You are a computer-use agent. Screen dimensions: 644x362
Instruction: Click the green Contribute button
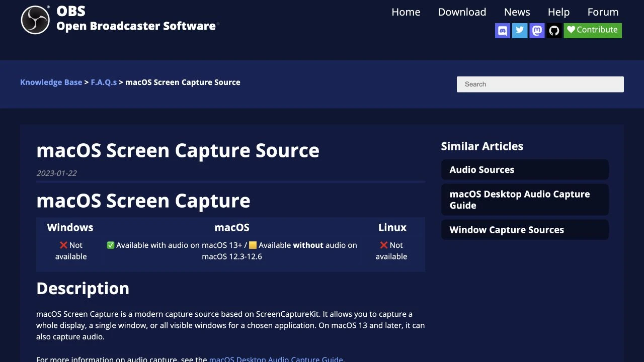point(593,30)
